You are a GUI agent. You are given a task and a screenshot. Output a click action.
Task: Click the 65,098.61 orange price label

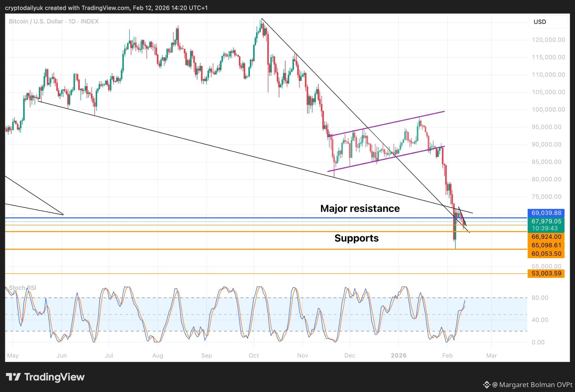coord(546,245)
